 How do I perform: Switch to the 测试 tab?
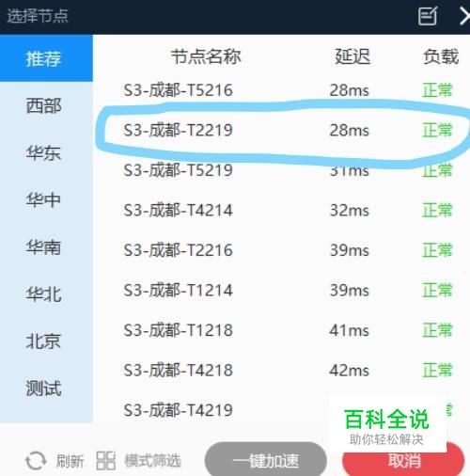pyautogui.click(x=46, y=389)
